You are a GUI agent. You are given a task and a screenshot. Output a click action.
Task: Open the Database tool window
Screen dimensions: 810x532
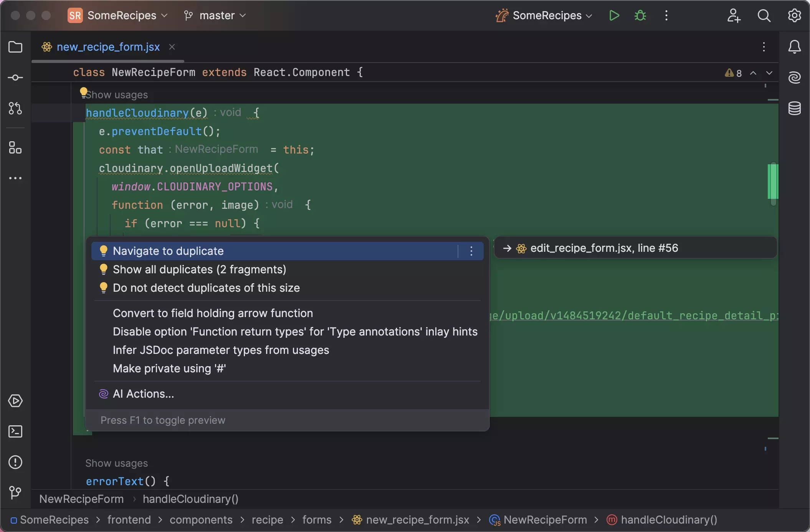click(x=794, y=109)
